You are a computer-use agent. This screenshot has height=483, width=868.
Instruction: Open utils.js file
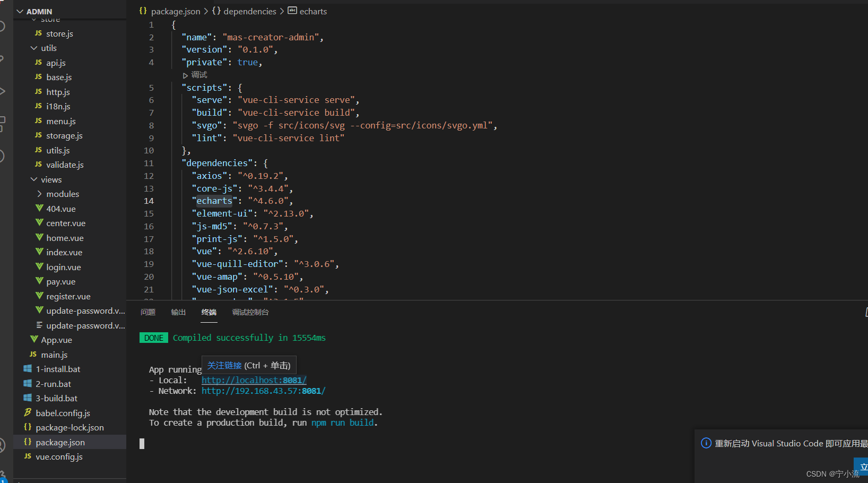click(58, 150)
